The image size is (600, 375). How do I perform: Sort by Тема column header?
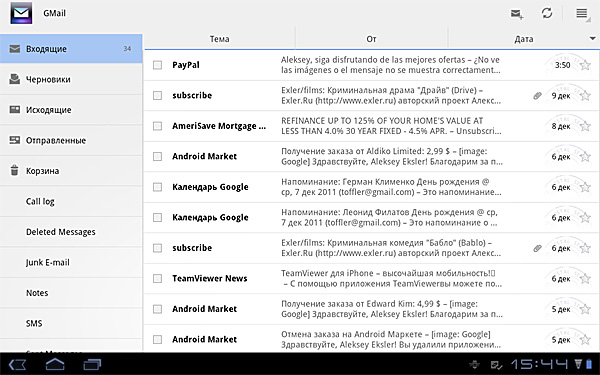pos(219,39)
